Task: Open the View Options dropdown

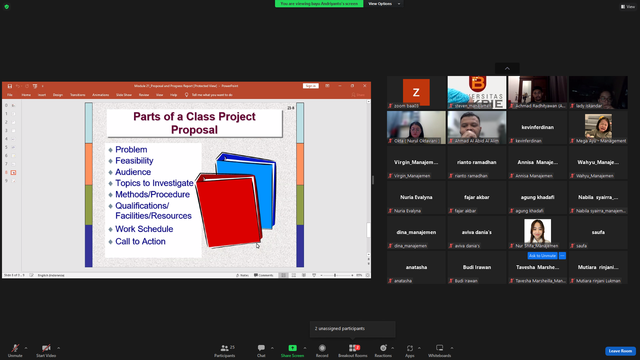Action: 384,4
